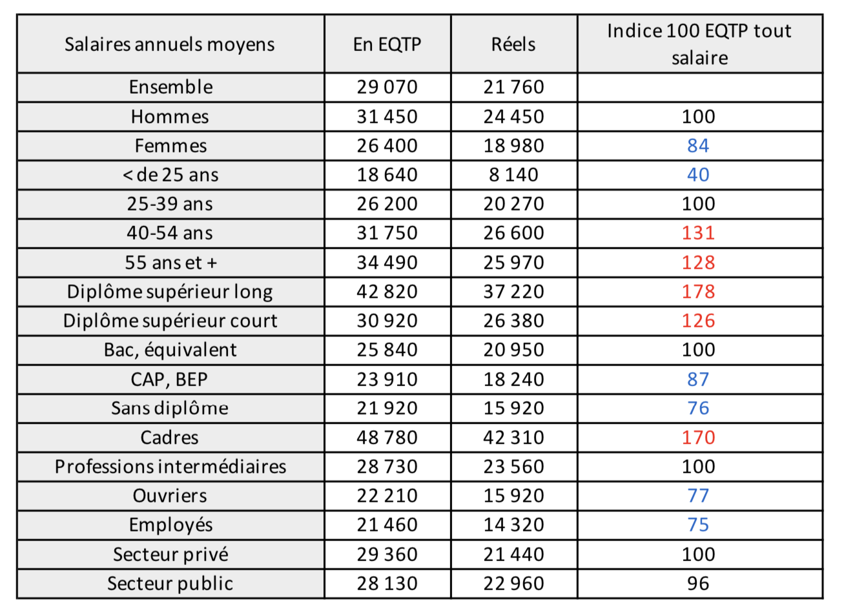This screenshot has width=842, height=616.
Task: Click the "Ensemble" row label
Action: pos(170,87)
